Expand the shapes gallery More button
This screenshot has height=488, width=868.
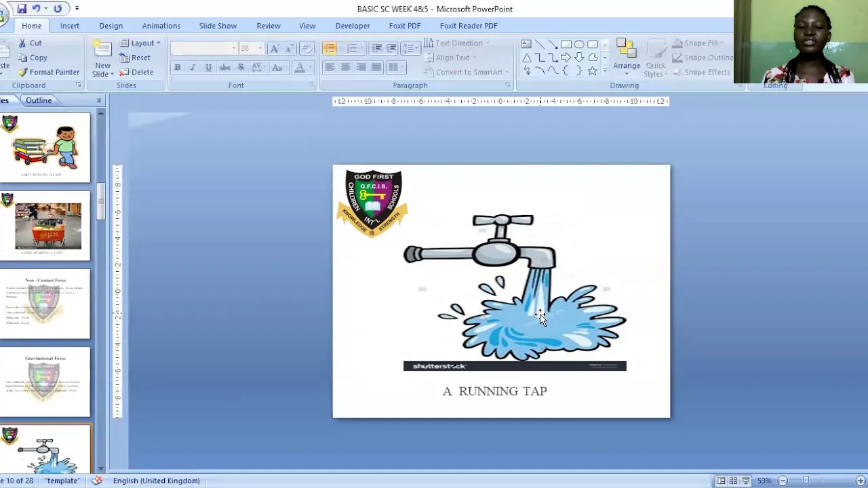[x=604, y=70]
